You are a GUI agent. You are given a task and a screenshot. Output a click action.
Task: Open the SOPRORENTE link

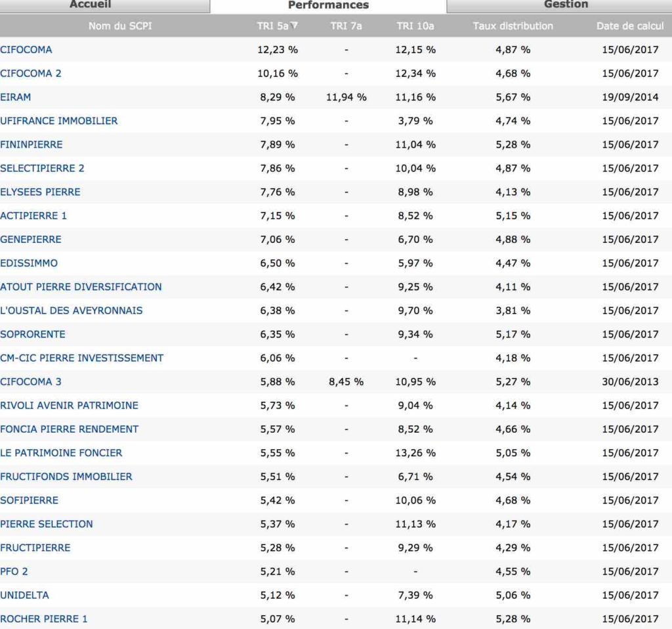(x=33, y=334)
